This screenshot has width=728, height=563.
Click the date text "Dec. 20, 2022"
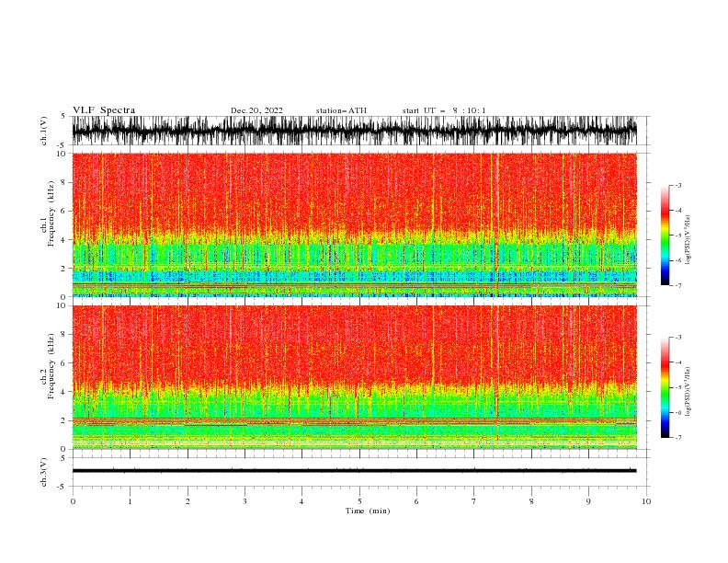256,110
